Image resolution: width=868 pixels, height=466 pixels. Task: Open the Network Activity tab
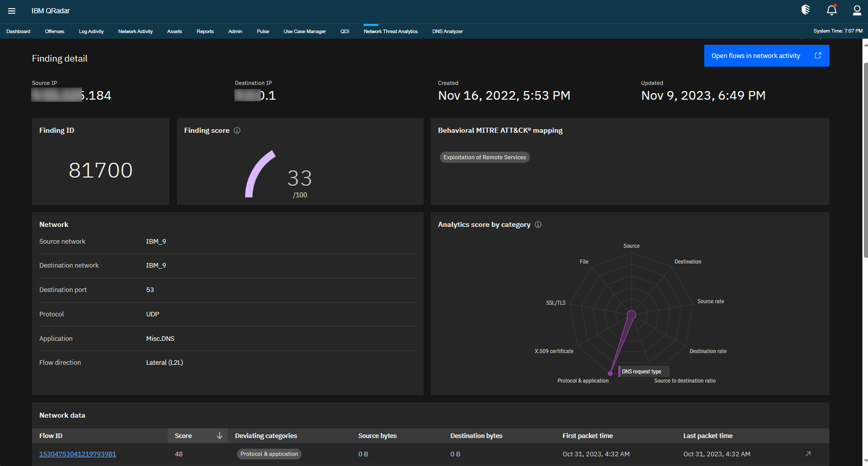(135, 31)
